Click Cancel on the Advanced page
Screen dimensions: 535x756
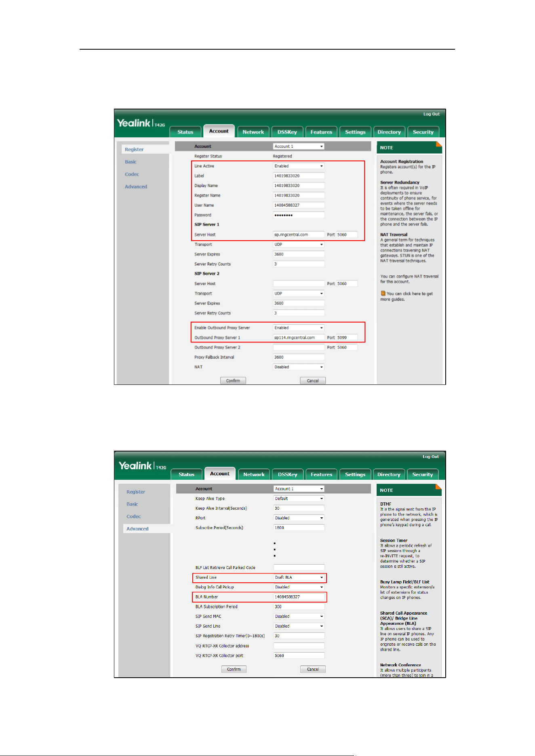(x=313, y=669)
